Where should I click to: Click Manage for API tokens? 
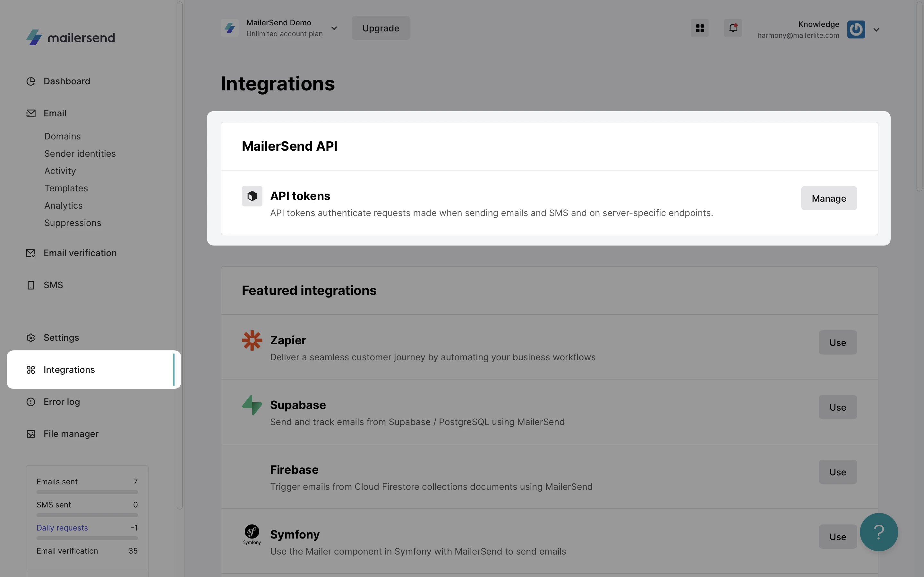coord(828,198)
